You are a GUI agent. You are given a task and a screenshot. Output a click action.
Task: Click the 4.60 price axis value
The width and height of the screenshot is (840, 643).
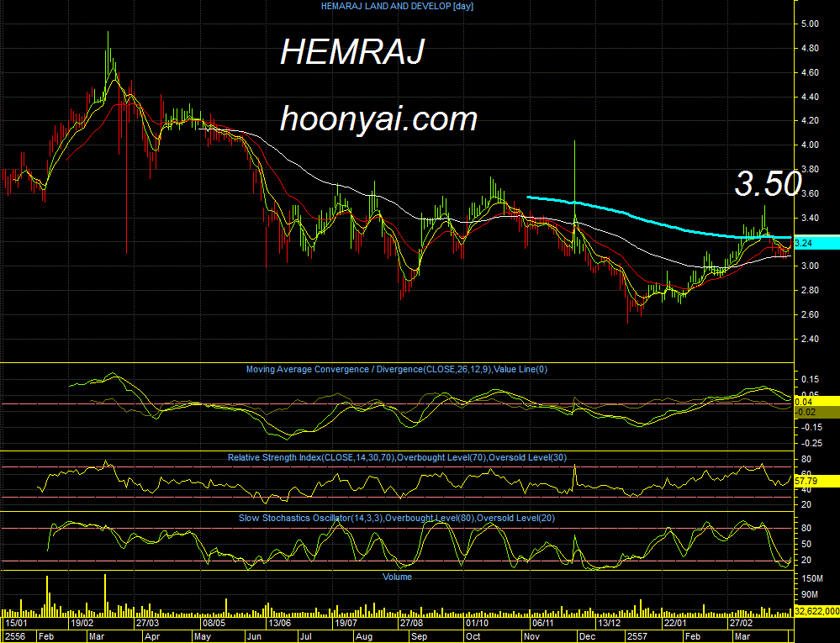(x=810, y=73)
